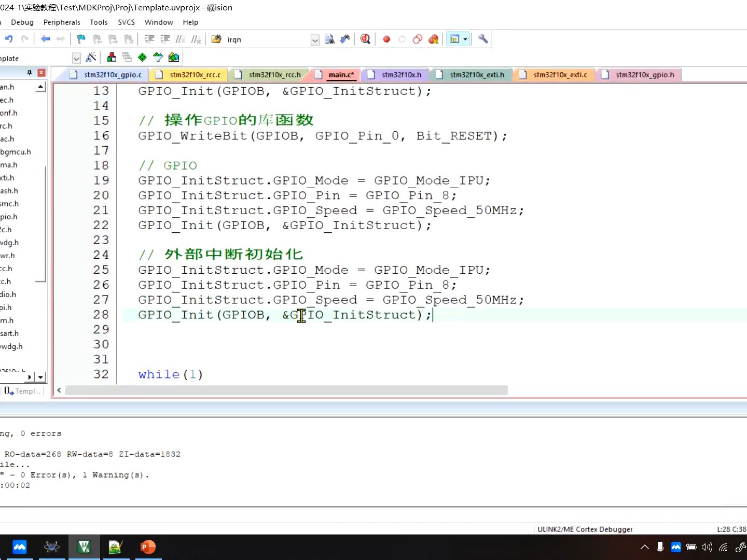Open Options for Target magic wand icon
This screenshot has height=560, width=747.
[x=91, y=57]
